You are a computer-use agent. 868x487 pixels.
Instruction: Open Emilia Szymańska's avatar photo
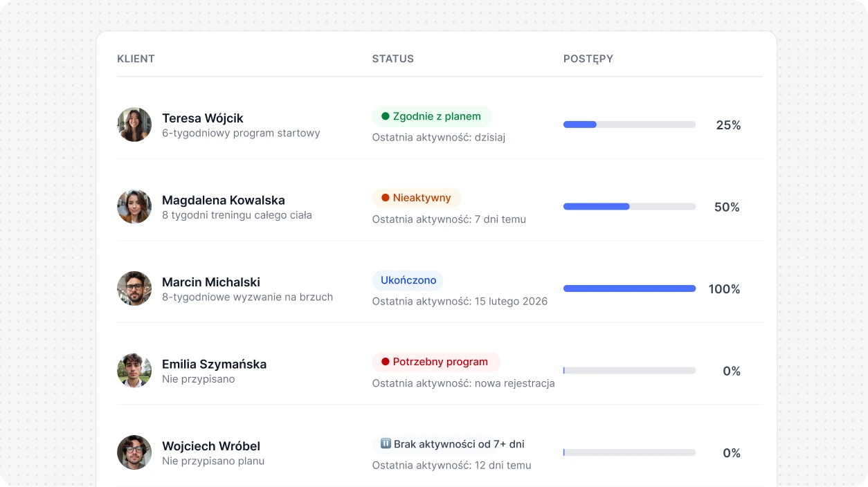coord(134,371)
